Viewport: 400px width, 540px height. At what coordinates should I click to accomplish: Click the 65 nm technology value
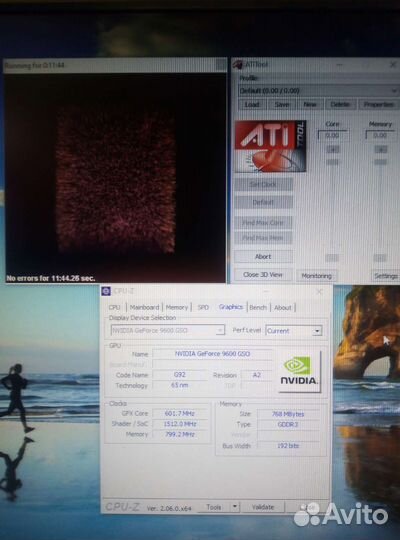(180, 385)
